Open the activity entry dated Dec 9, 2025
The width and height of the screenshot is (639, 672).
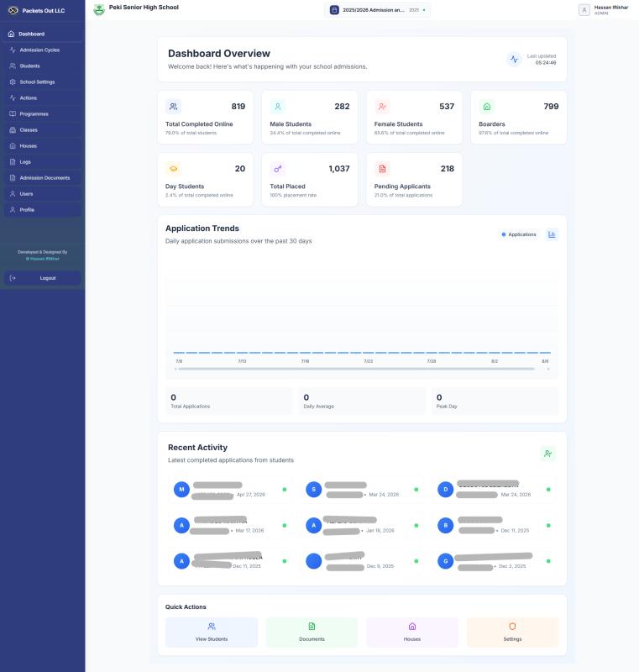click(x=362, y=561)
